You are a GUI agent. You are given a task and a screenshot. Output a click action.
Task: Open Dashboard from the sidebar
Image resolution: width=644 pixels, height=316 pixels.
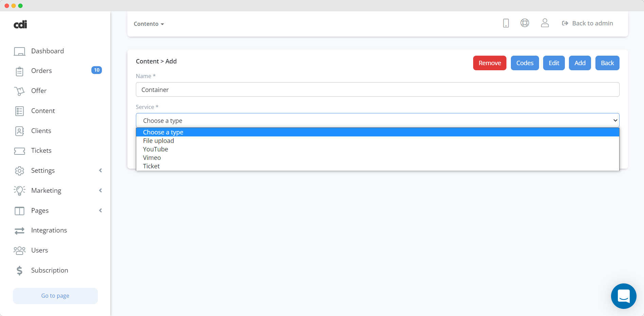(48, 51)
